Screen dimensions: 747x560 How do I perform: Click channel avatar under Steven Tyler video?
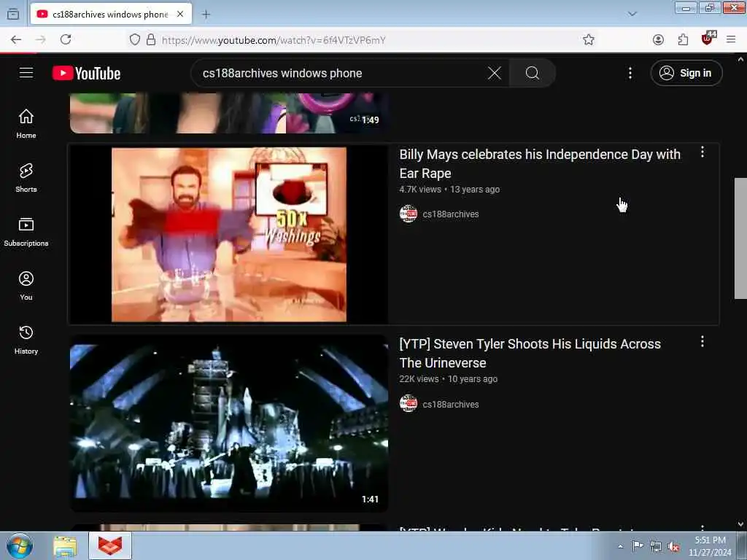coord(409,403)
